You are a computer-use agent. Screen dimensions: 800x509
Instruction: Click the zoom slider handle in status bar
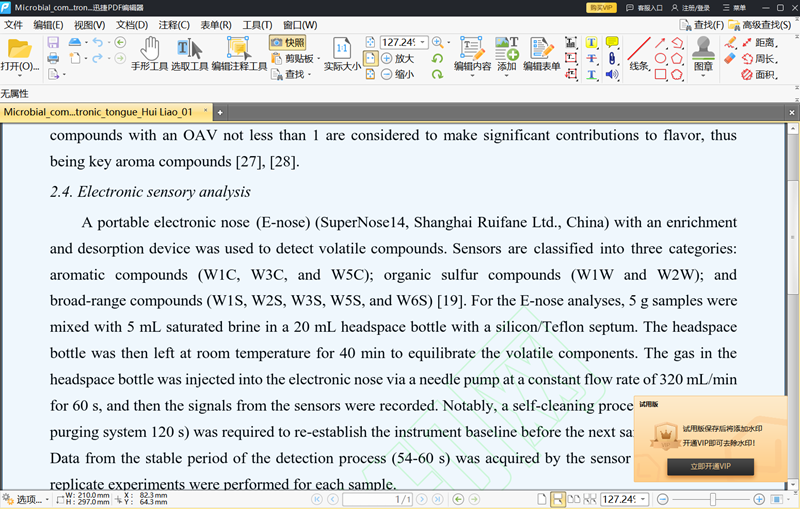[713, 499]
